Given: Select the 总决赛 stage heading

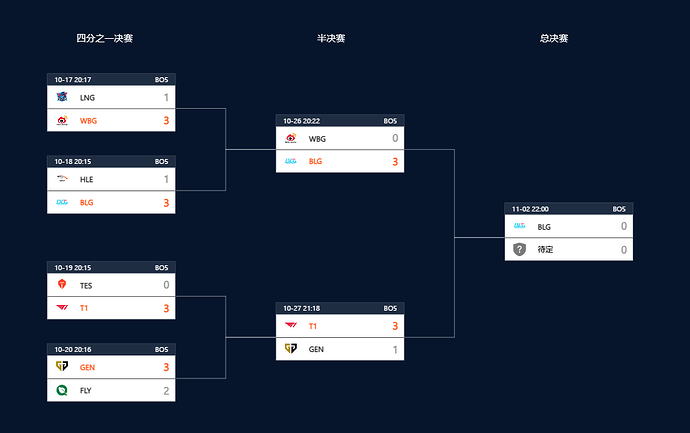Looking at the screenshot, I should pos(554,38).
